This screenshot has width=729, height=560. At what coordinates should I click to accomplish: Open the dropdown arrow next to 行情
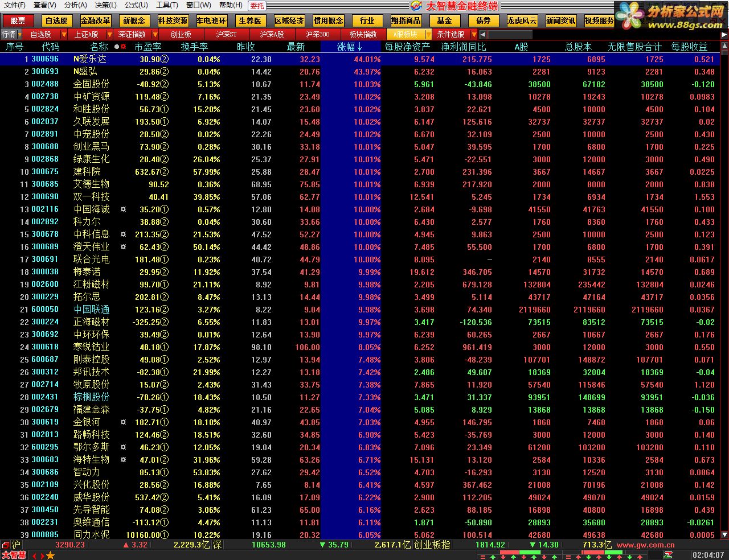point(21,35)
